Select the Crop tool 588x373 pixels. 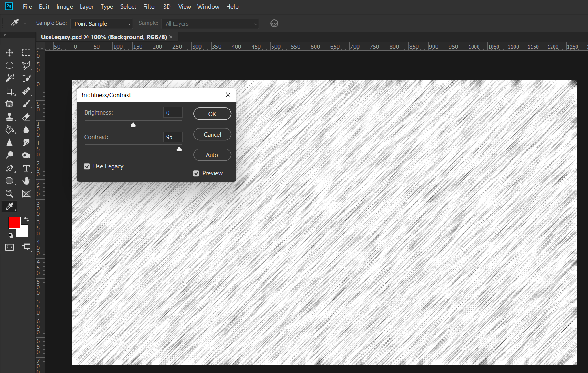pos(9,91)
